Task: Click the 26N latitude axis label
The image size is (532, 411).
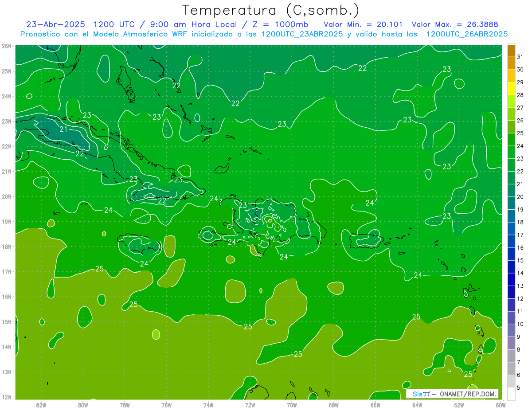Action: click(x=7, y=46)
